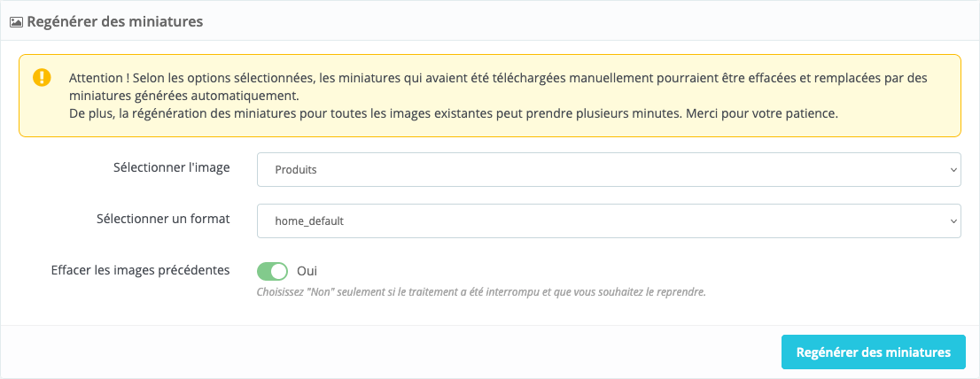Click the Attention warning message's first line
Screen dimensions: 980x379
click(498, 79)
